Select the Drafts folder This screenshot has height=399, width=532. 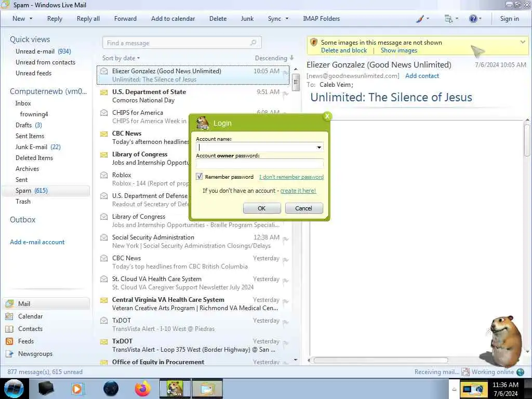[29, 125]
